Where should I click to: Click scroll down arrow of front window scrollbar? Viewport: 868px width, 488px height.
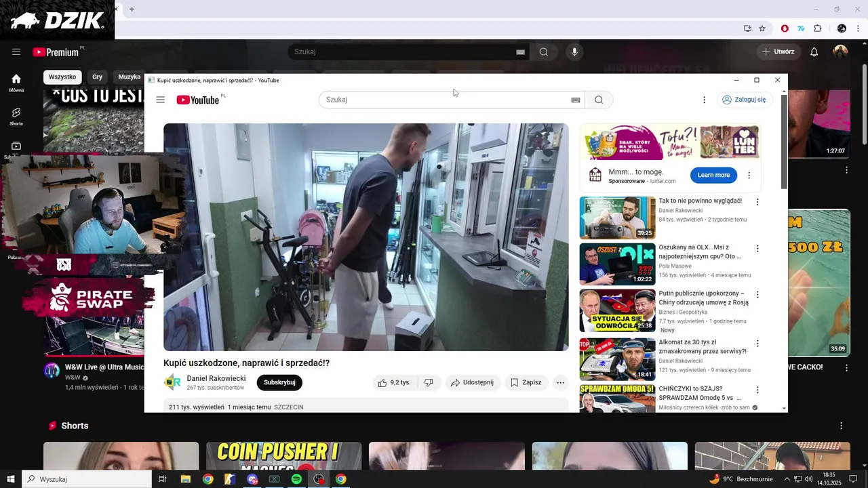tap(785, 408)
